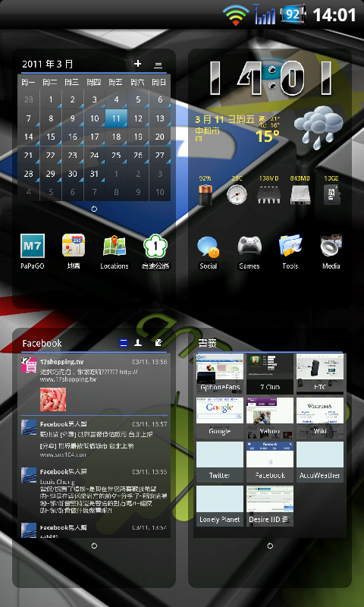This screenshot has width=364, height=607.
Task: Open the 13:57 Facebook男人幫 post
Action: (x=95, y=440)
